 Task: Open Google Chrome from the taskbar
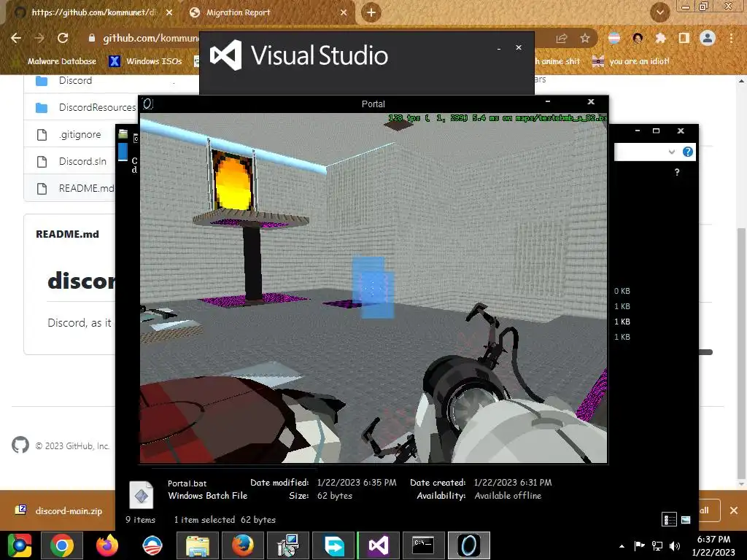click(x=62, y=545)
